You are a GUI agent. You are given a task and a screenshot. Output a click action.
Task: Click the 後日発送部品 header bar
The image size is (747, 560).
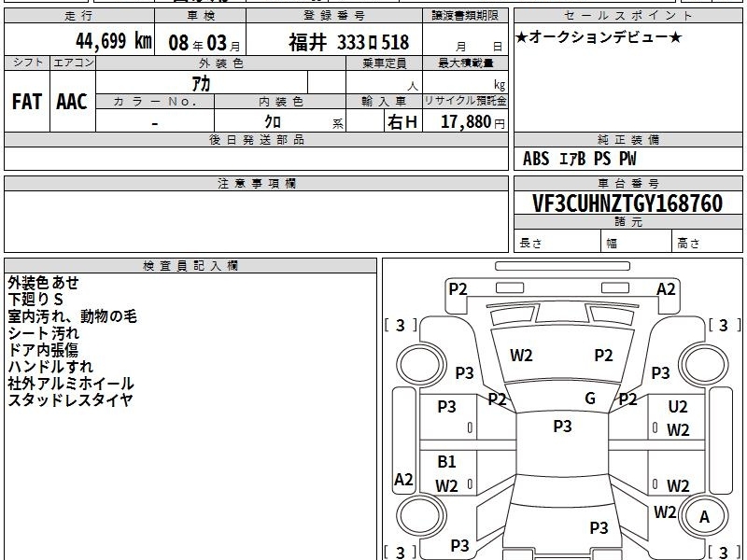coord(256,139)
